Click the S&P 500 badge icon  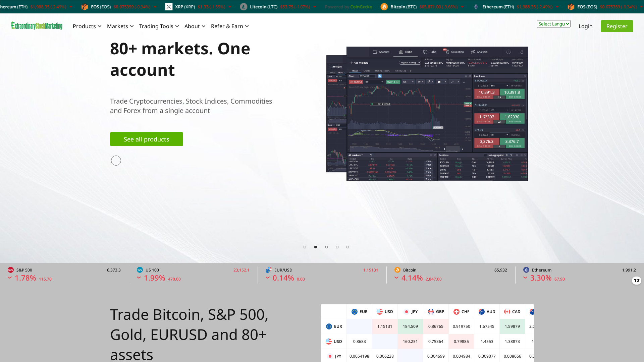pyautogui.click(x=10, y=270)
